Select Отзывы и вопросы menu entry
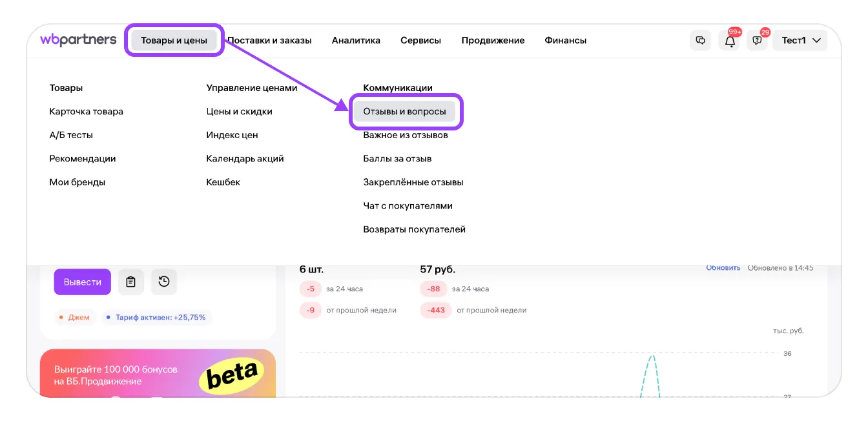The image size is (868, 421). 404,112
